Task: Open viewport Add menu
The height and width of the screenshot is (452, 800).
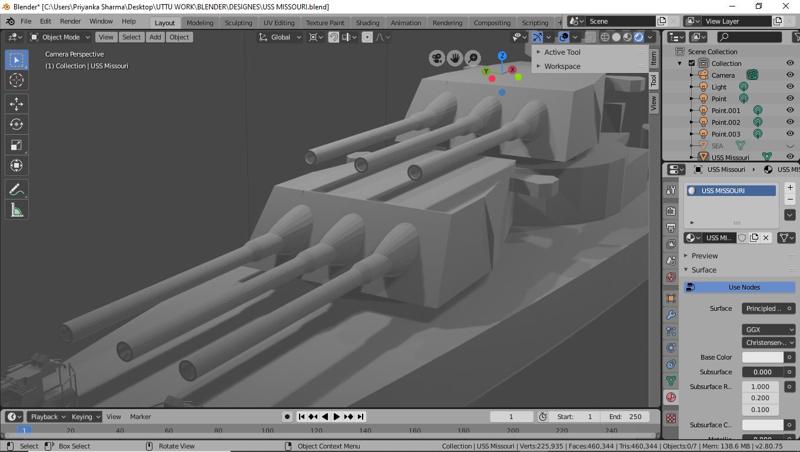Action: [155, 37]
